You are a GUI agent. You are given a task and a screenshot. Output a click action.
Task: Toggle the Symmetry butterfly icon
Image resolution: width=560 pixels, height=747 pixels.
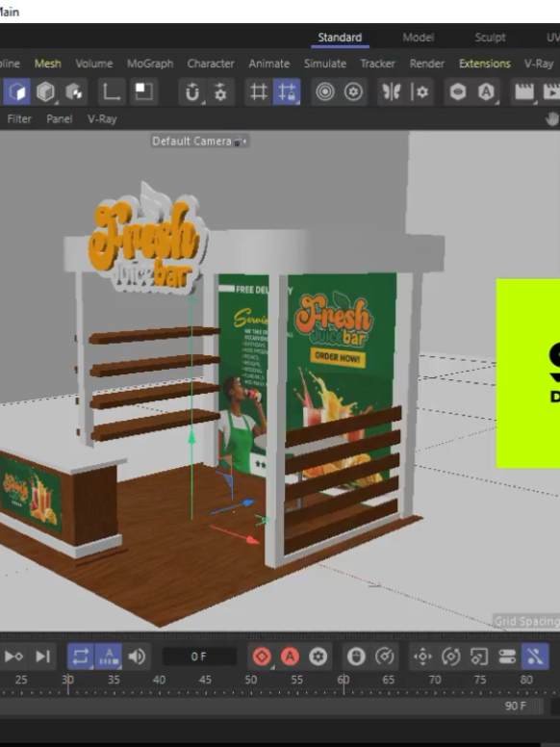[392, 91]
